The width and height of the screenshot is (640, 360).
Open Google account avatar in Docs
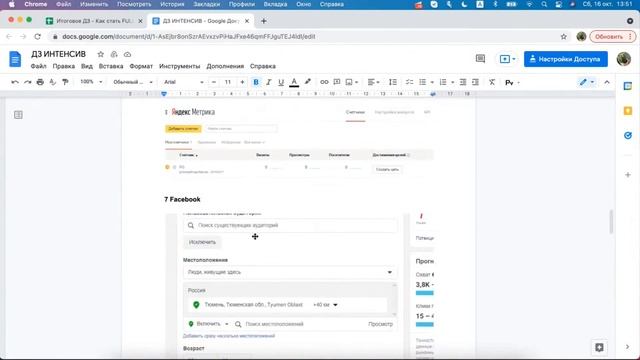[624, 59]
